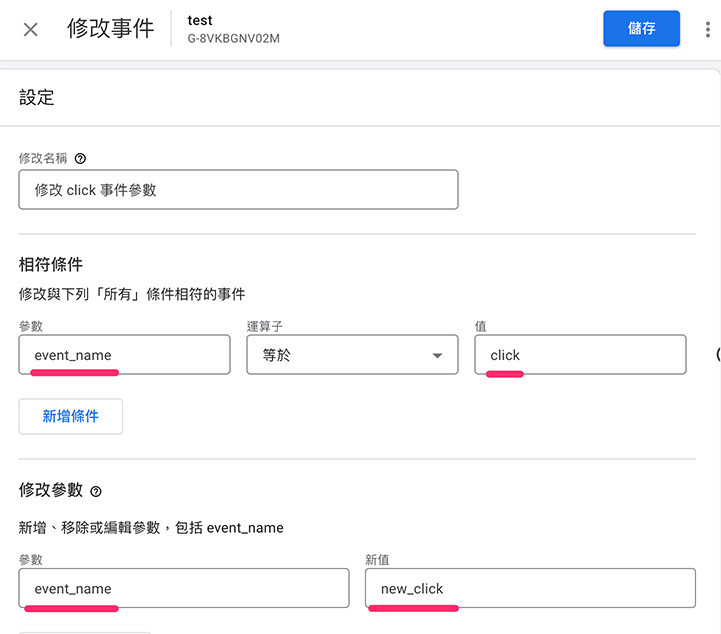Click the 值 field containing click
This screenshot has width=721, height=634.
point(580,355)
